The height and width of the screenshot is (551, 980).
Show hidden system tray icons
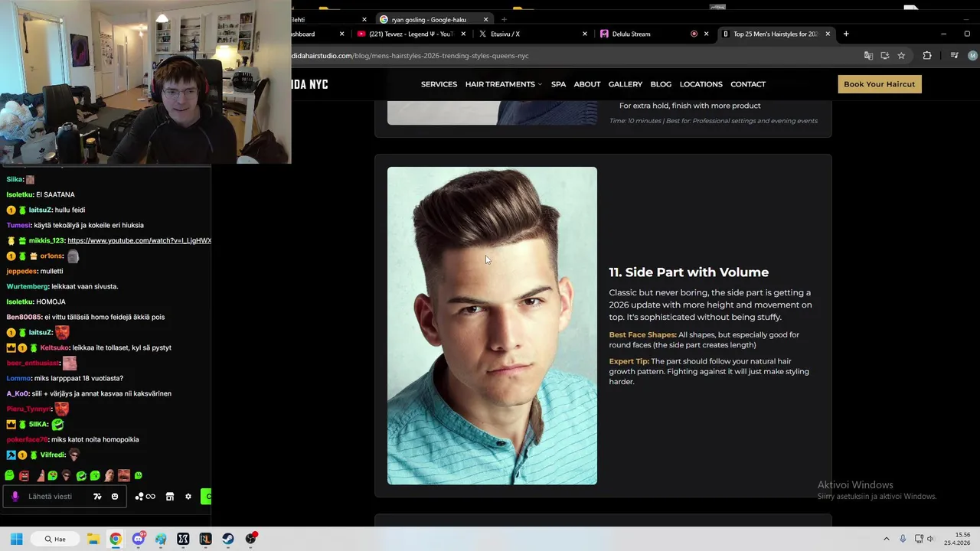tap(887, 539)
